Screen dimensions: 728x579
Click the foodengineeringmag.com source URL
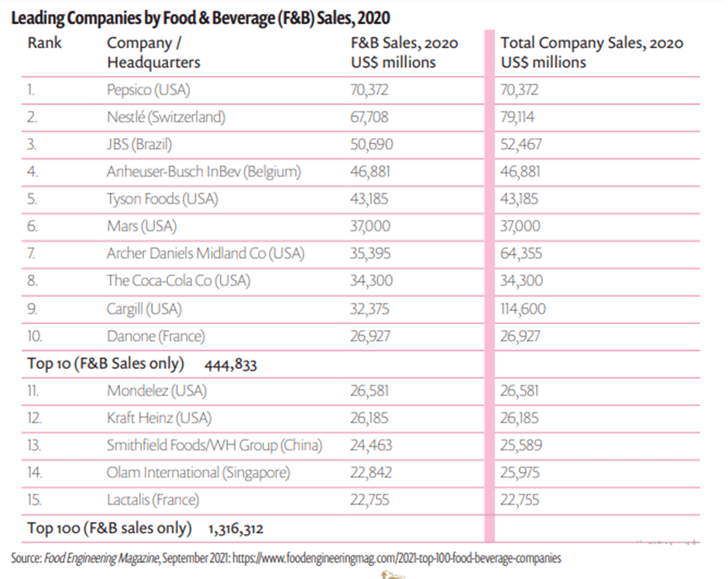click(397, 557)
